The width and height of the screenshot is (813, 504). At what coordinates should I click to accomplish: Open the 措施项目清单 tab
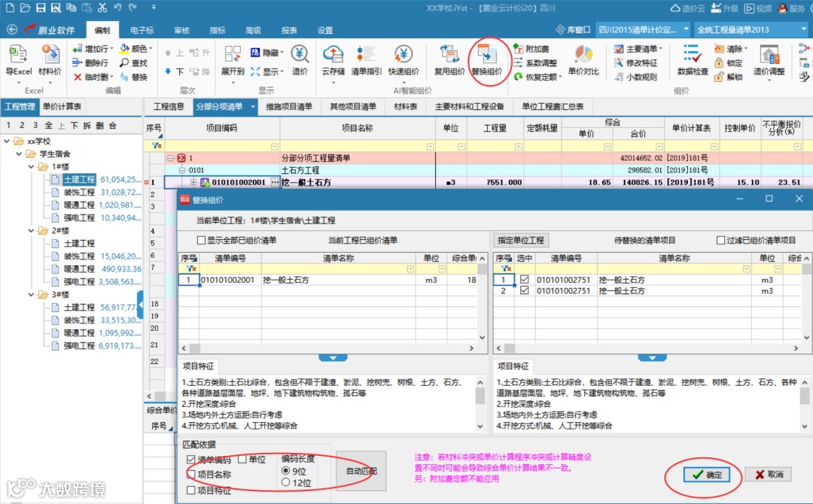(x=289, y=107)
